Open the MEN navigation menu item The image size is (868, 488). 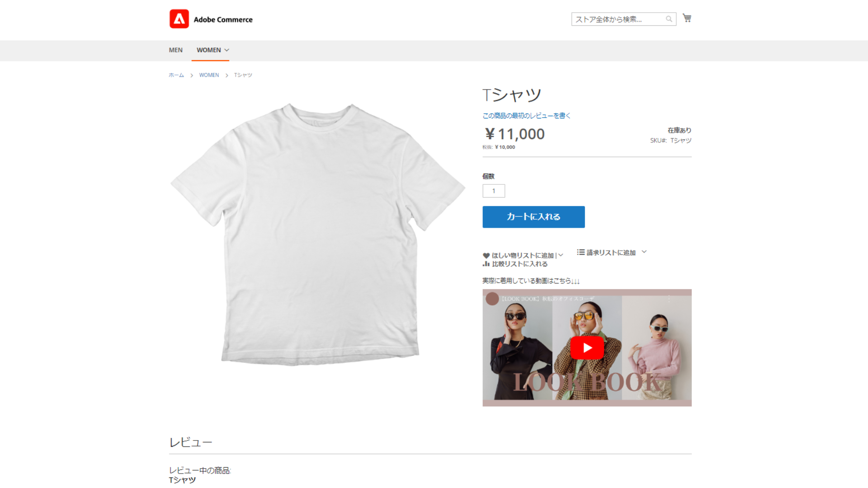pyautogui.click(x=175, y=50)
